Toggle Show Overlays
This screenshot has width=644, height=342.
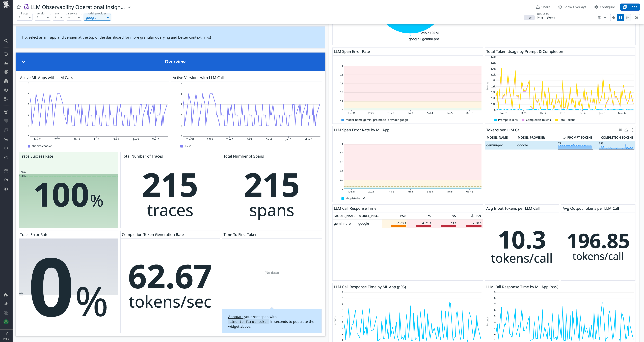click(x=572, y=7)
